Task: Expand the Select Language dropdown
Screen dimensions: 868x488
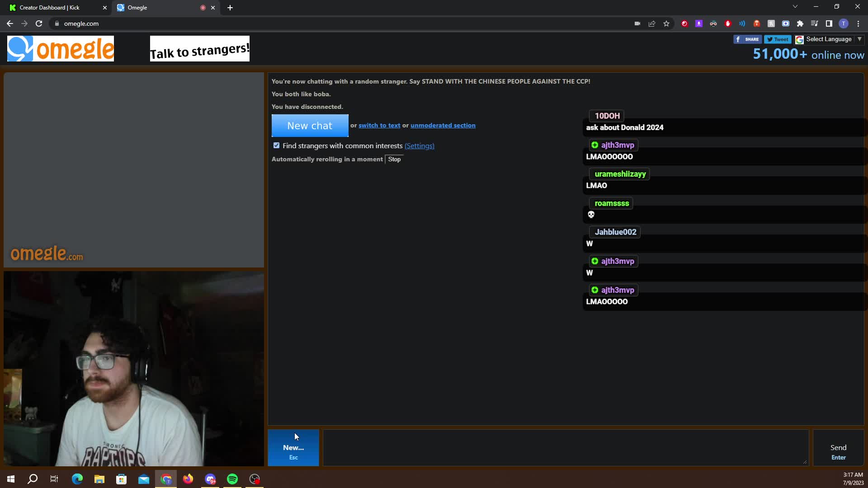Action: [830, 39]
